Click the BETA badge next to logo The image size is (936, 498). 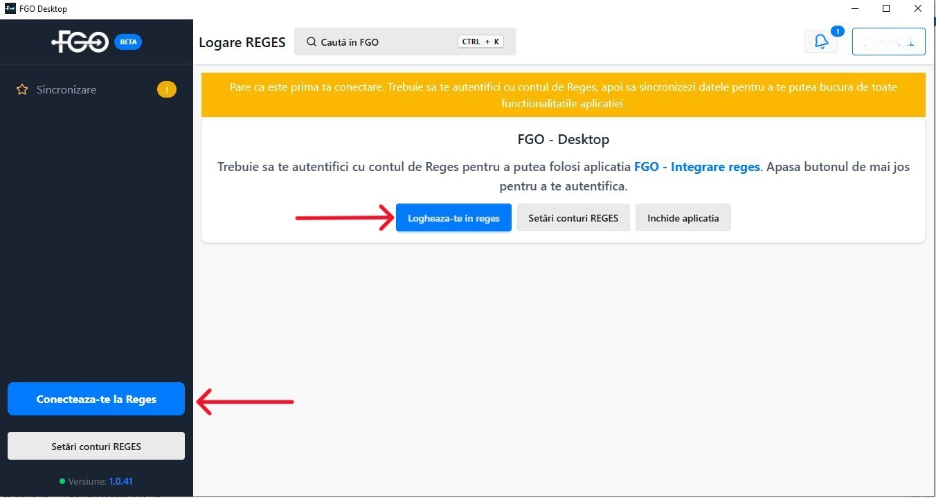tap(128, 42)
